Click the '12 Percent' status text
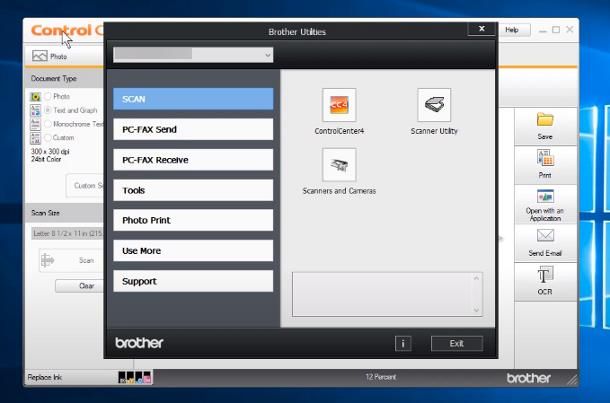The height and width of the screenshot is (403, 610). tap(380, 377)
